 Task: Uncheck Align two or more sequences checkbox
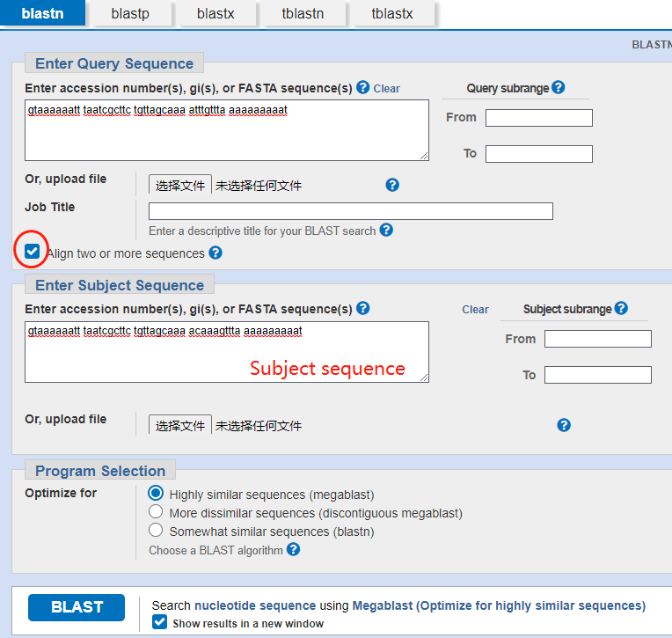[33, 251]
